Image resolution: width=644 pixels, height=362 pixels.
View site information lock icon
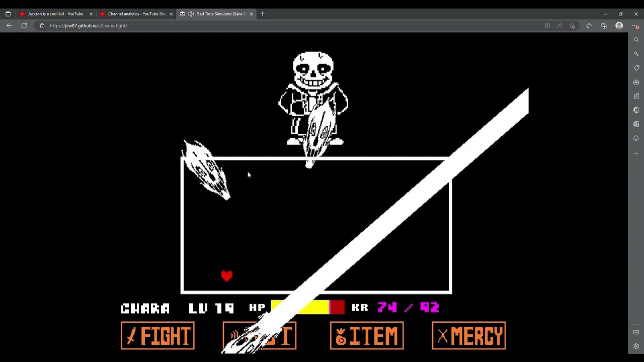tap(42, 26)
